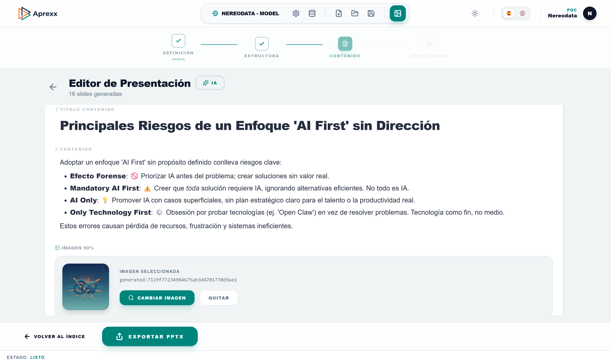This screenshot has height=364, width=611.
Task: Click back arrow beside Editor de Presentación
Action: (x=53, y=87)
